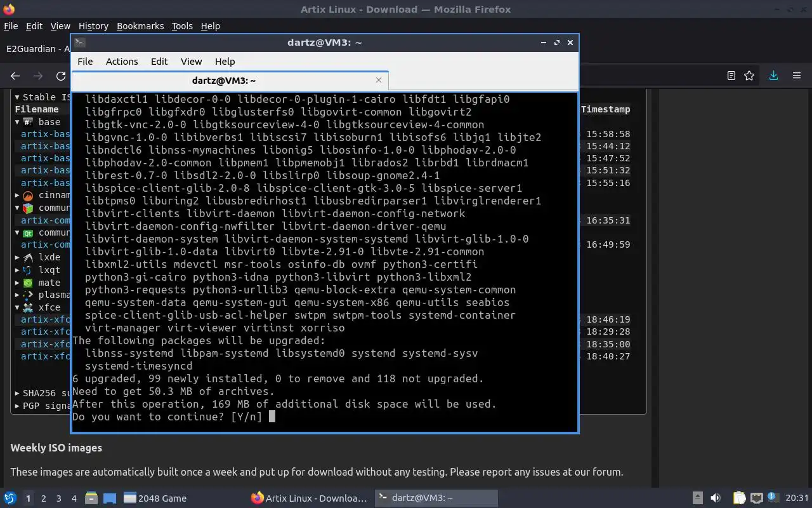Screen dimensions: 812x508
Task: Click the Timestamp column header
Action: [x=606, y=109]
